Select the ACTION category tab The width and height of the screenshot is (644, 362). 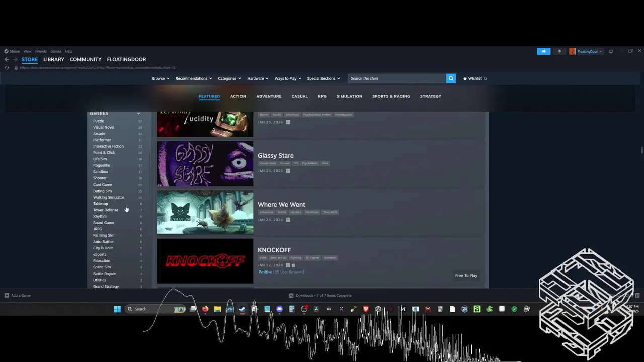click(x=238, y=96)
